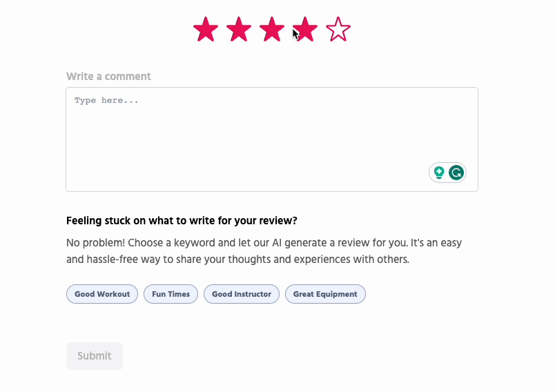Choose the Good Workout keyword chip
The image size is (555, 392).
pos(102,294)
